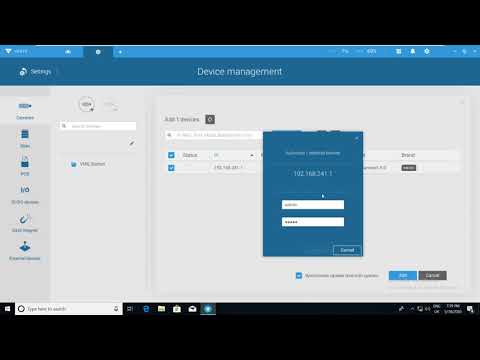Click the IP/MAC filter search field
The height and width of the screenshot is (360, 480).
click(x=214, y=135)
